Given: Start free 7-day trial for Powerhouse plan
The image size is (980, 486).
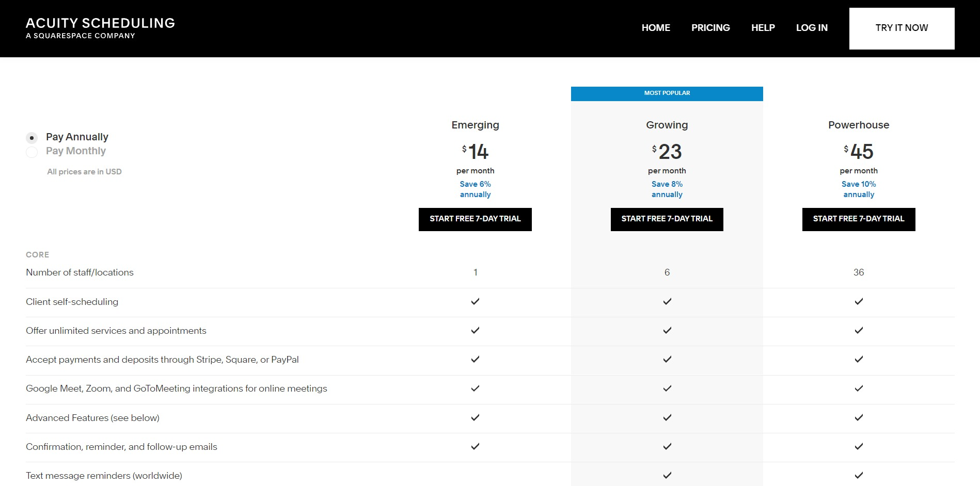Looking at the screenshot, I should pos(859,219).
